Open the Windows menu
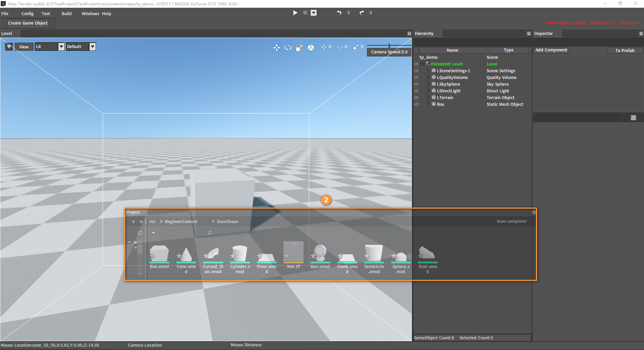 [x=90, y=14]
